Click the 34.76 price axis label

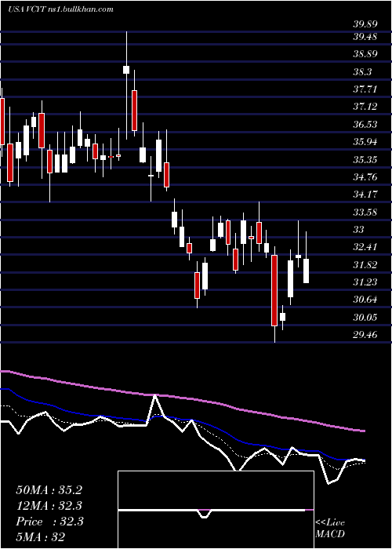[365, 176]
